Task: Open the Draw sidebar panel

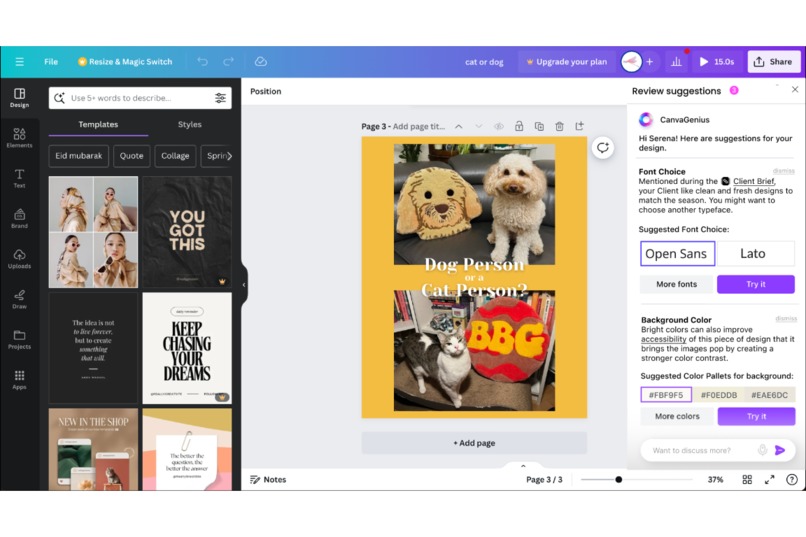Action: click(x=20, y=299)
